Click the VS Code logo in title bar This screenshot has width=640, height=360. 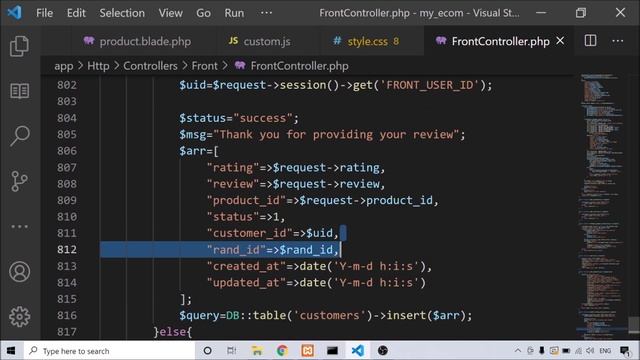[14, 13]
